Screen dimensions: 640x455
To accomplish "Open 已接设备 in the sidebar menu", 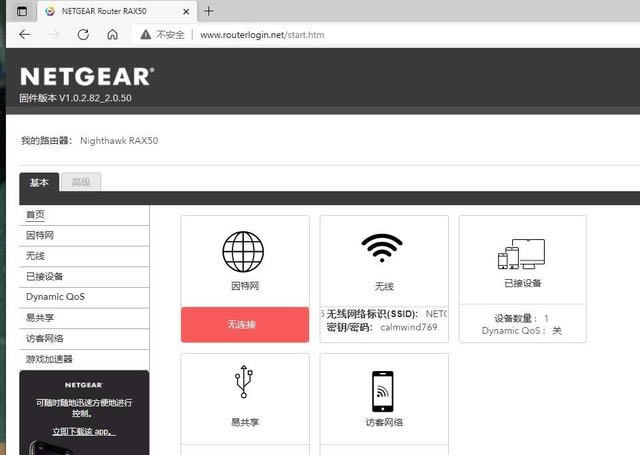I will (45, 276).
